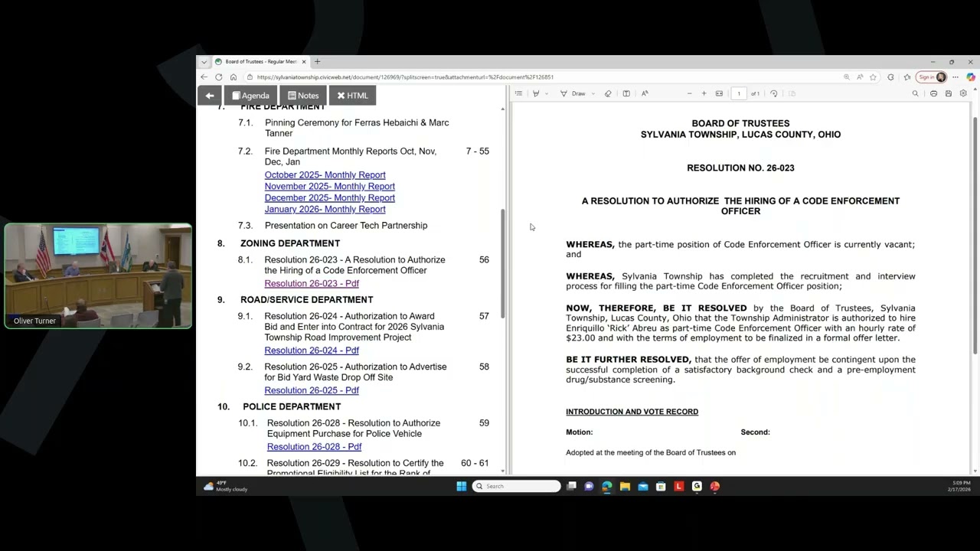
Task: Open the browser tab list dropdown
Action: (204, 62)
